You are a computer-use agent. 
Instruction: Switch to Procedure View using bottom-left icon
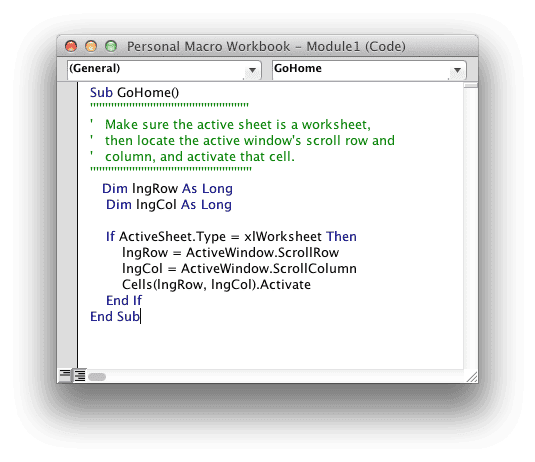[65, 376]
